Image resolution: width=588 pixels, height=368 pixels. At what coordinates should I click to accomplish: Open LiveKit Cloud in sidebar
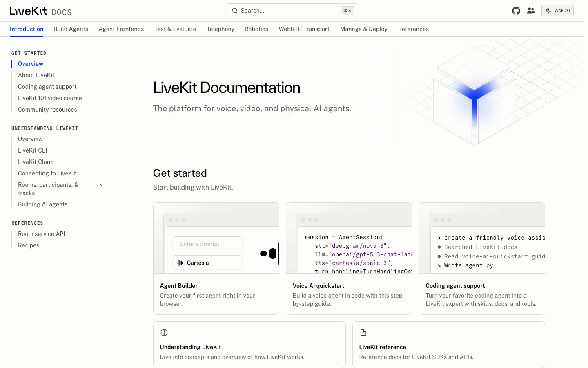(x=36, y=162)
